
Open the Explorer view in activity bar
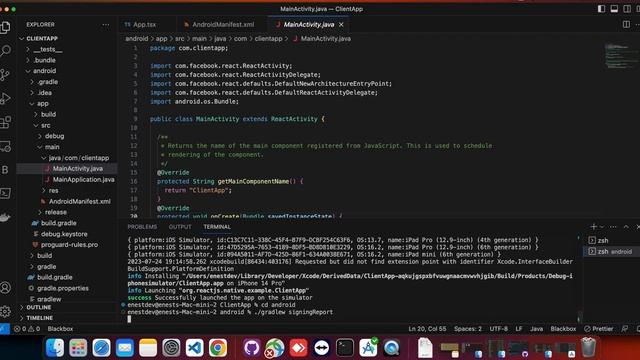coord(5,27)
